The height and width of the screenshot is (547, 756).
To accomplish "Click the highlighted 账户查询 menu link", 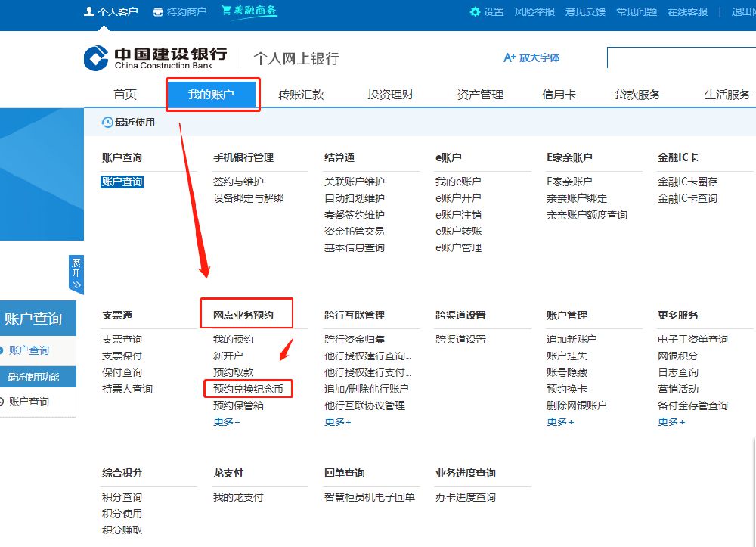I will (x=122, y=182).
